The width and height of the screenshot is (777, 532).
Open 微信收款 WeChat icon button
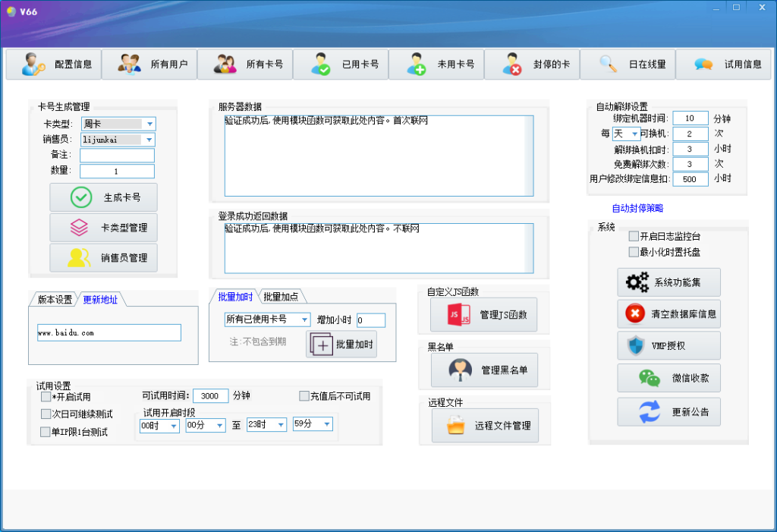click(x=668, y=377)
